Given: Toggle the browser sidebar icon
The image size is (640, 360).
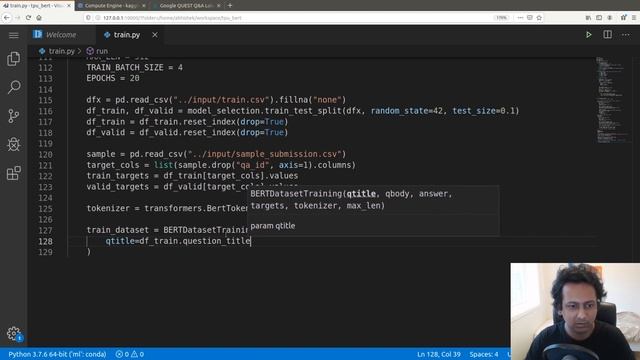Looking at the screenshot, I should coord(599,18).
